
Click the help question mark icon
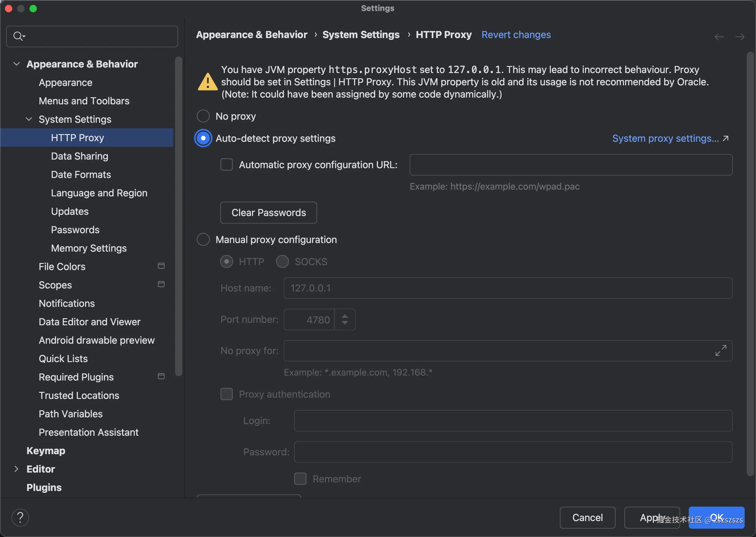click(20, 517)
